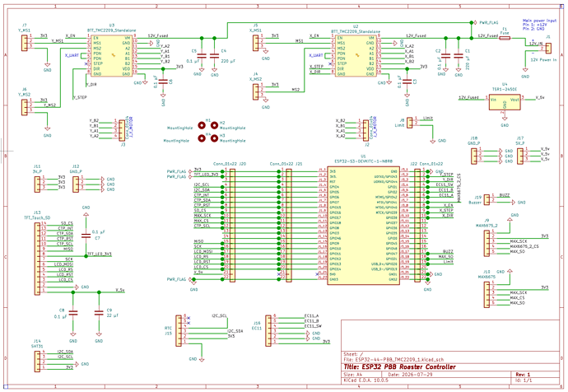
Task: Select the J1 12V Power In connector
Action: pyautogui.click(x=548, y=49)
